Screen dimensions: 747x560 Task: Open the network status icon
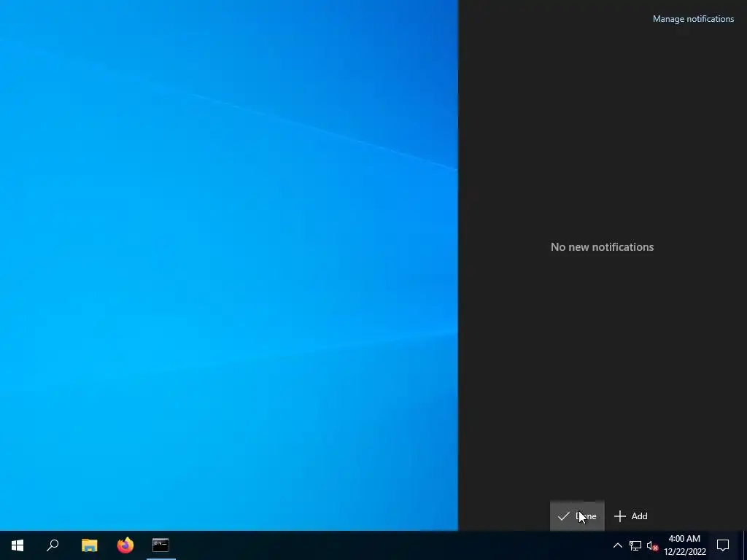tap(635, 545)
